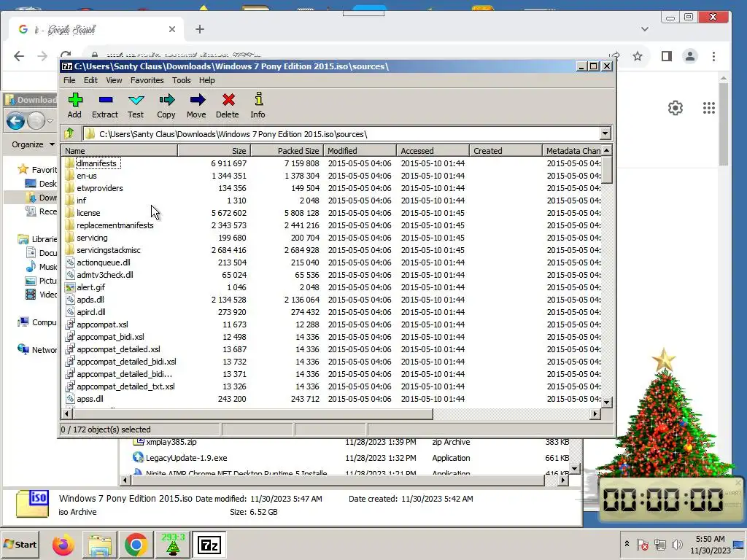Select appcompat_bidi.xsl file
Screen dimensions: 747x560
click(111, 337)
